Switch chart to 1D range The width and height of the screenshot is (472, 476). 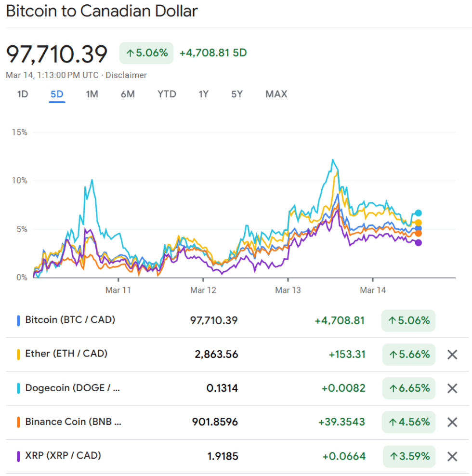[x=23, y=94]
